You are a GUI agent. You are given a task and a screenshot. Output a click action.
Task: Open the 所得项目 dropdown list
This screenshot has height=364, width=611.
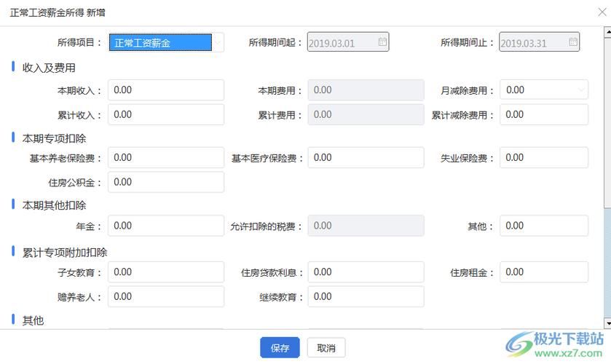(x=166, y=42)
